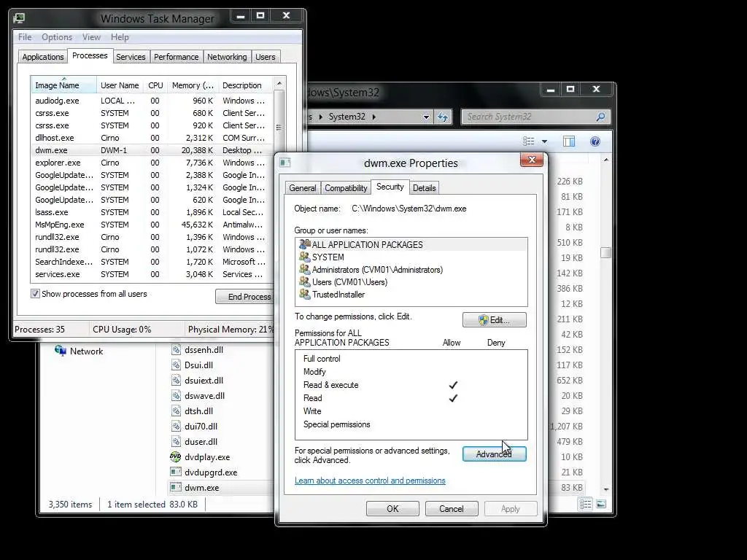Open the Compatibility tab in Properties
The image size is (747, 560).
(x=346, y=188)
